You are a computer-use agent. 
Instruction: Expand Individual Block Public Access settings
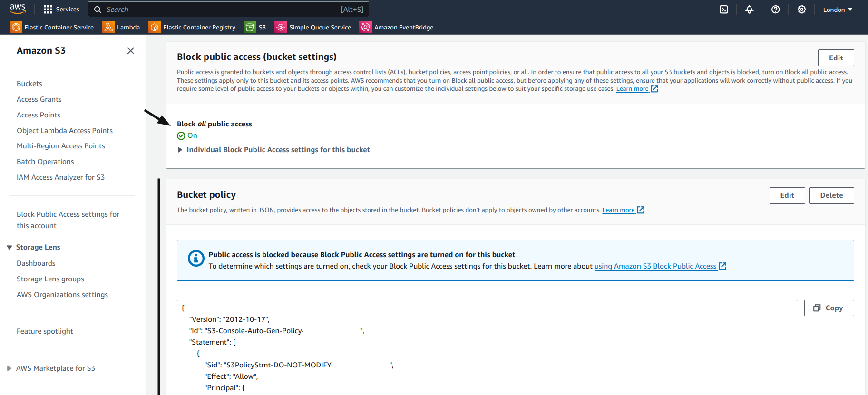(x=273, y=150)
